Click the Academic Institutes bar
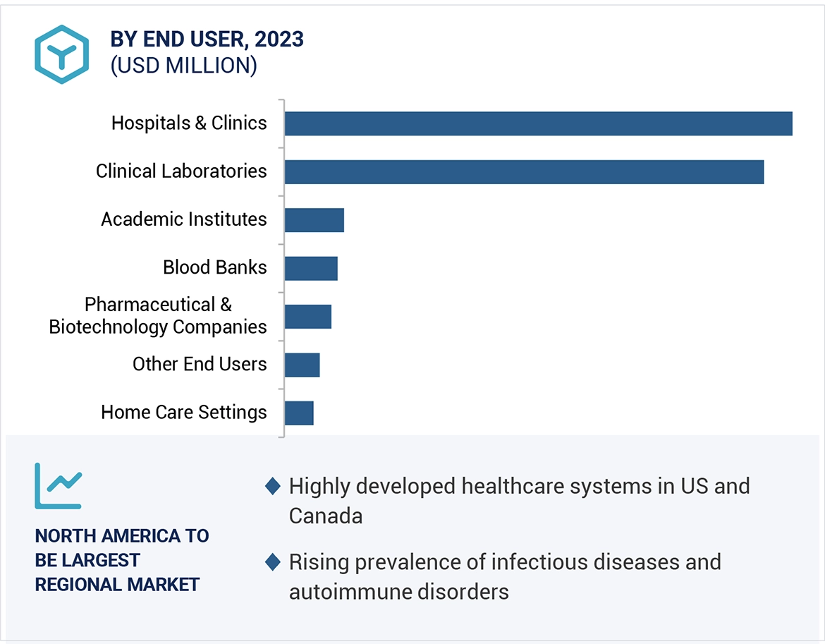Screen dimensions: 825x644 [314, 220]
